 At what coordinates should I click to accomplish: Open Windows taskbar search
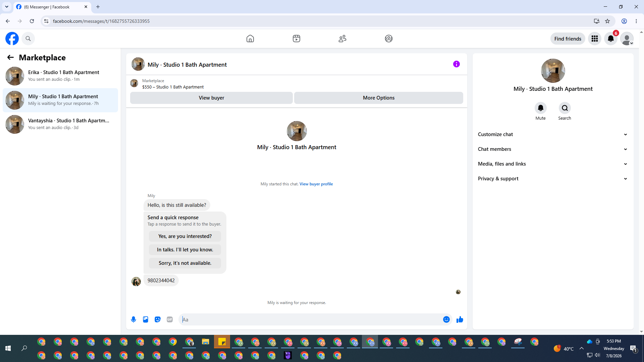24,349
